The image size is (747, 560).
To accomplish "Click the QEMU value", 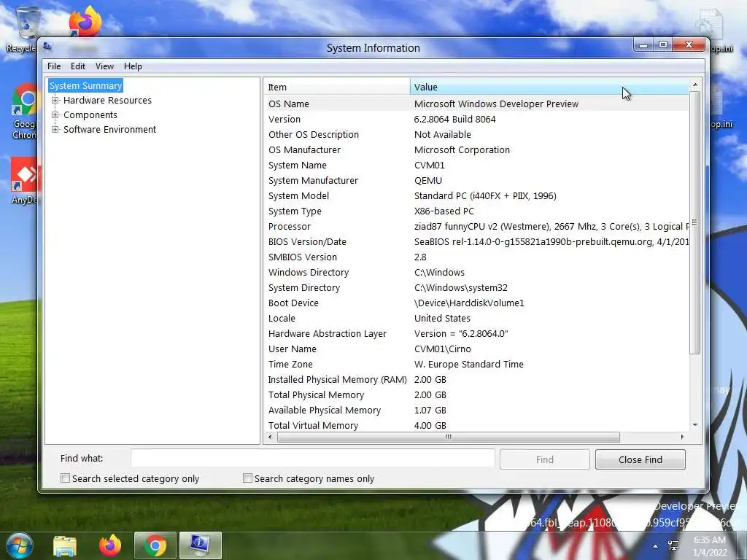I will pyautogui.click(x=427, y=181).
